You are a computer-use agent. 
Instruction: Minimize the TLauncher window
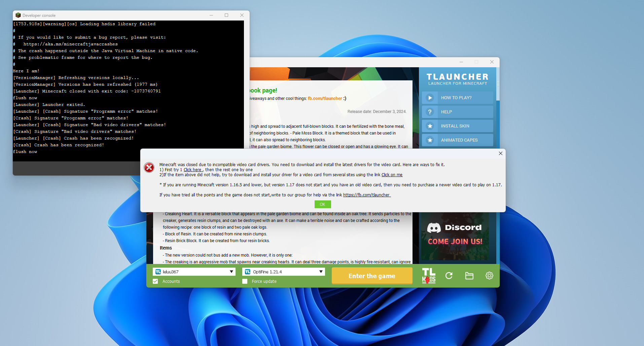coord(461,62)
